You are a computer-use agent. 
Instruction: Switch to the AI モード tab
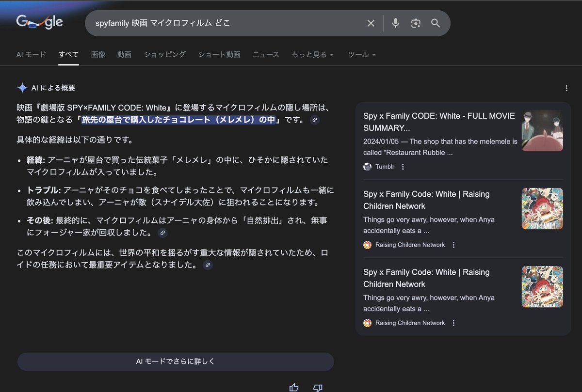[x=31, y=55]
